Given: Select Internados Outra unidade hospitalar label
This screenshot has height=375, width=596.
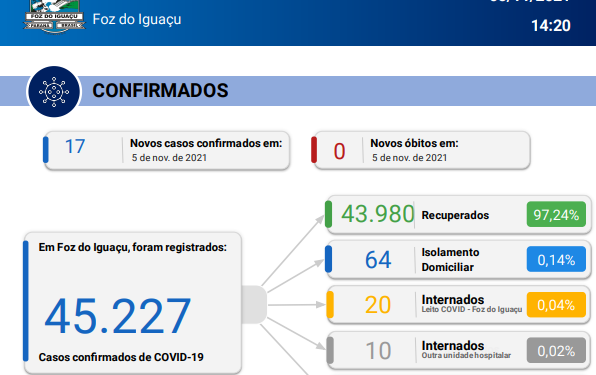Looking at the screenshot, I should [466, 350].
